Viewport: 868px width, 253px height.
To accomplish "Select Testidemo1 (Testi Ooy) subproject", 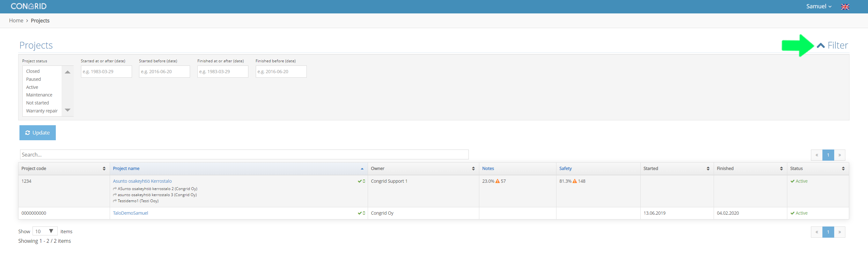I will 138,201.
